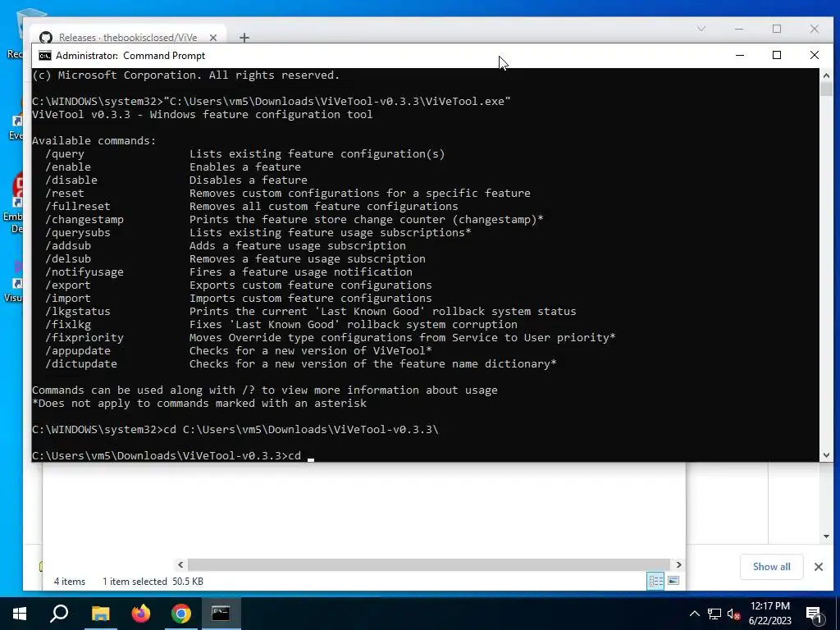Click 'Fires a feature usage notification' text

click(x=300, y=272)
